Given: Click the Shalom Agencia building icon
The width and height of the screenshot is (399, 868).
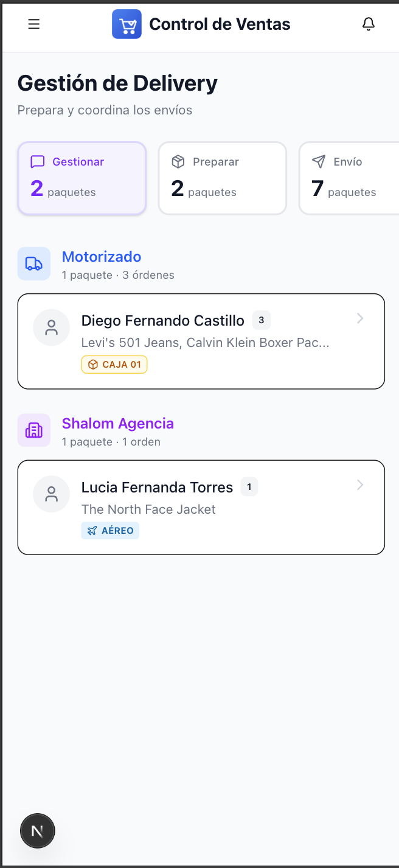Looking at the screenshot, I should (x=34, y=430).
